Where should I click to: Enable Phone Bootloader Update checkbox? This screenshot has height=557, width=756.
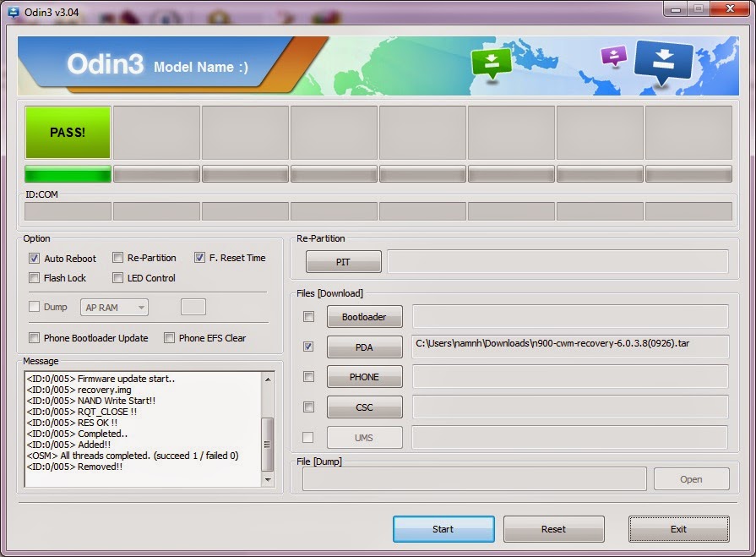tap(34, 337)
